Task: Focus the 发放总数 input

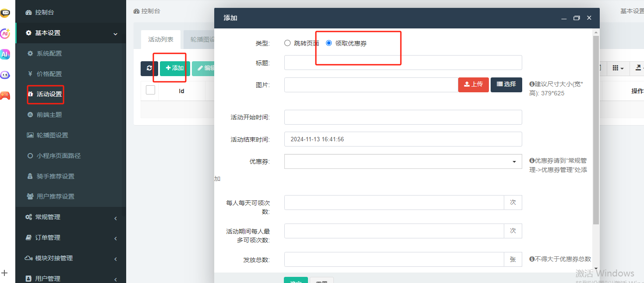Action: click(394, 259)
